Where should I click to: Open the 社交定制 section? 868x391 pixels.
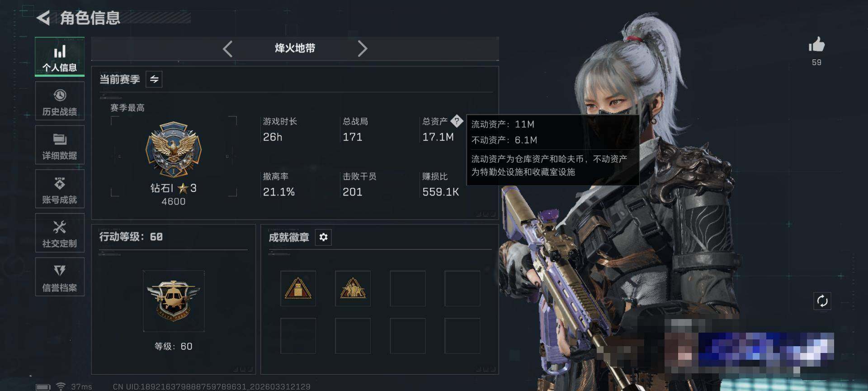60,233
